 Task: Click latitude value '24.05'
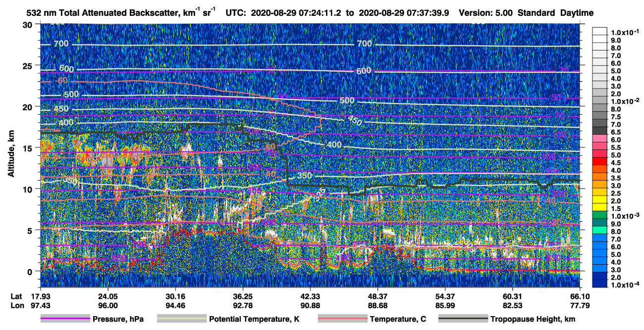click(x=107, y=296)
